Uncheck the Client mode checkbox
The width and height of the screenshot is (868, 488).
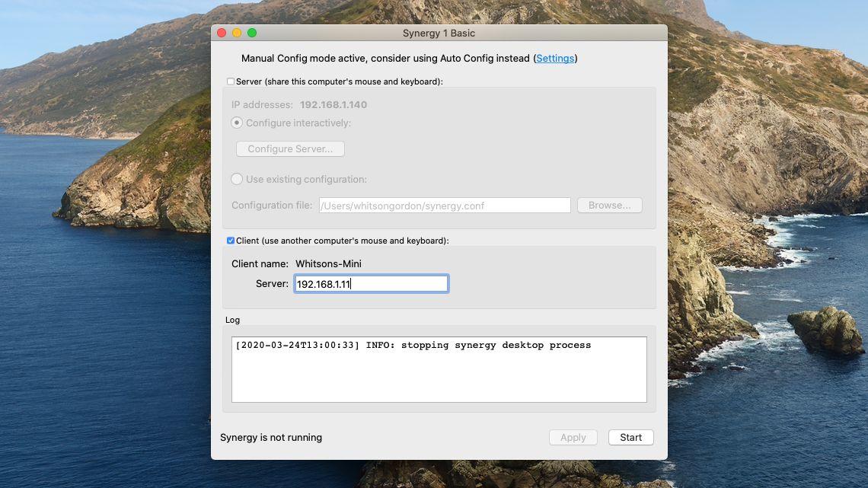click(230, 241)
